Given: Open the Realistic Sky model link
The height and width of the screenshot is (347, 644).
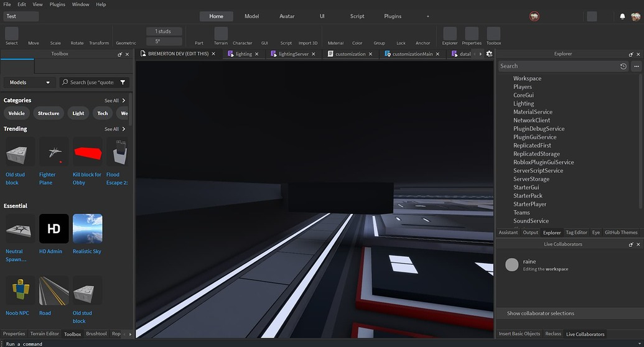Looking at the screenshot, I should click(86, 251).
